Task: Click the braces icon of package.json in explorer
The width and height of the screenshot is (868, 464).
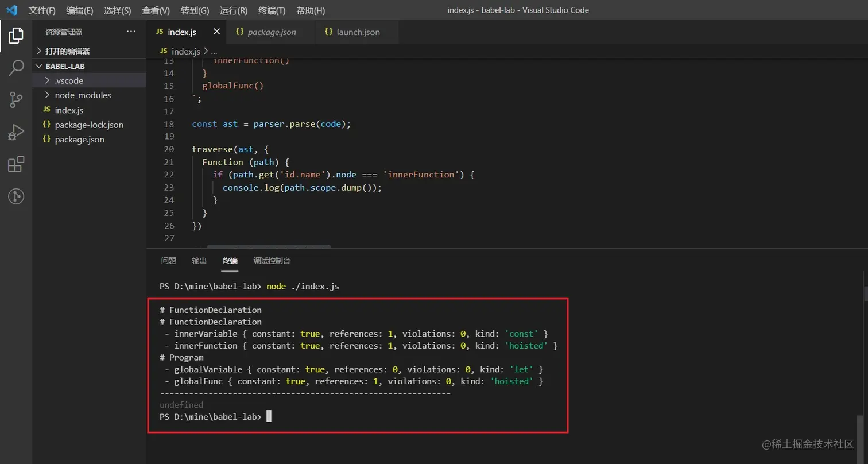Action: click(x=46, y=139)
